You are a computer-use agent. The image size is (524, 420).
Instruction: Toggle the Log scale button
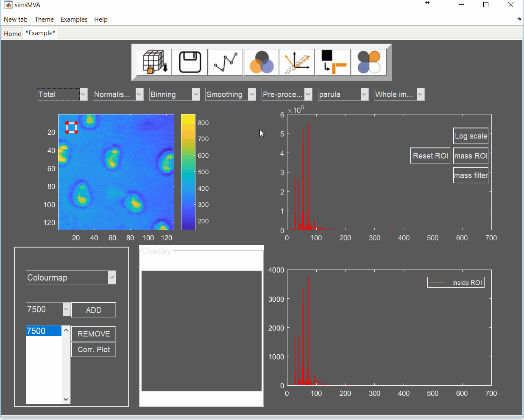point(471,136)
